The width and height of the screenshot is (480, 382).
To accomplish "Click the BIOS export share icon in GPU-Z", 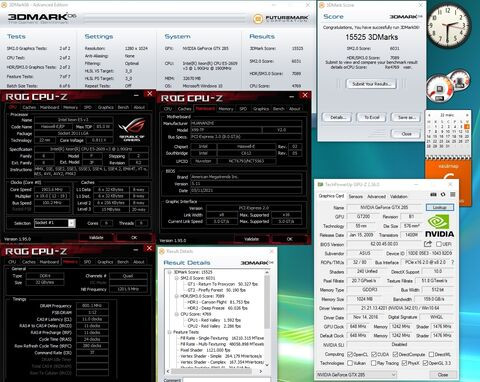I will point(428,244).
